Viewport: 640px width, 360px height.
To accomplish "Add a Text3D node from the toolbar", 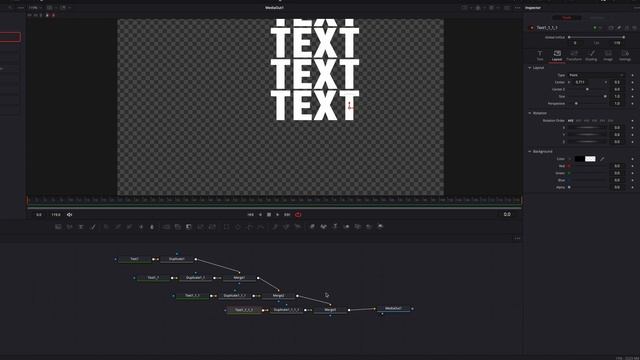I will [335, 227].
